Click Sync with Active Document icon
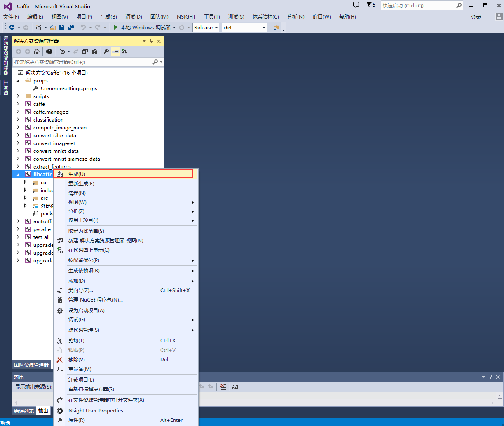Image resolution: width=504 pixels, height=426 pixels. tap(75, 51)
